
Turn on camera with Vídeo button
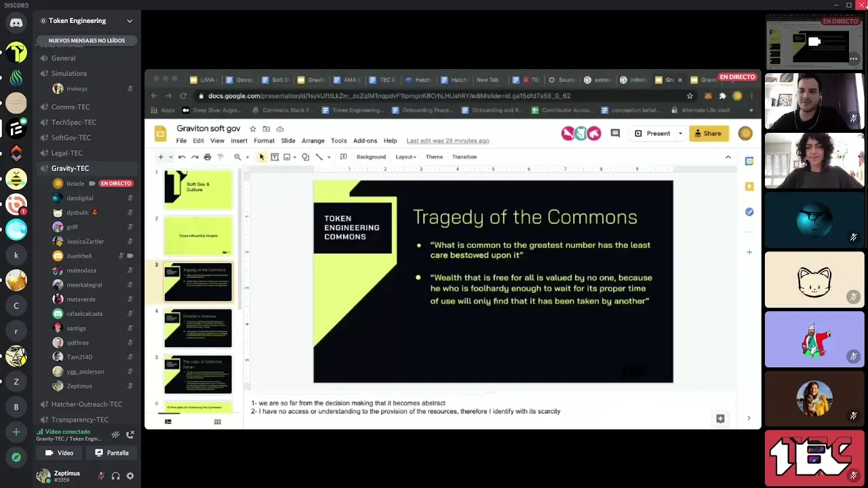click(x=59, y=453)
